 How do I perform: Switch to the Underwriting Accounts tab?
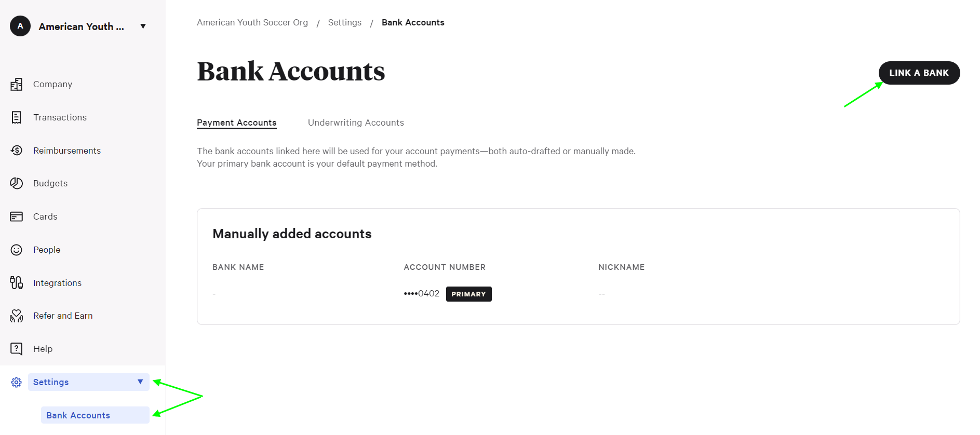coord(356,123)
